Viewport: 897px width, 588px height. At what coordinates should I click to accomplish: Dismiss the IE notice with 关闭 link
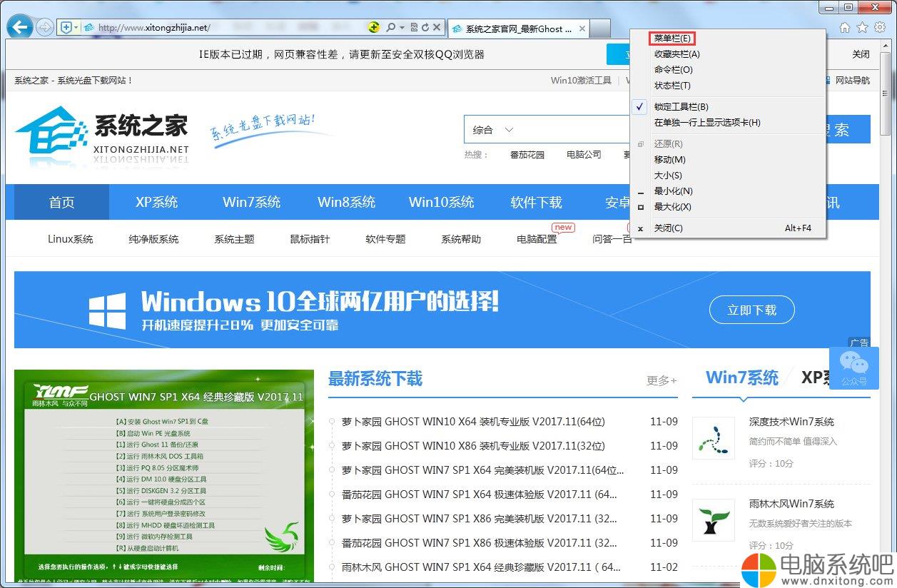pos(861,54)
